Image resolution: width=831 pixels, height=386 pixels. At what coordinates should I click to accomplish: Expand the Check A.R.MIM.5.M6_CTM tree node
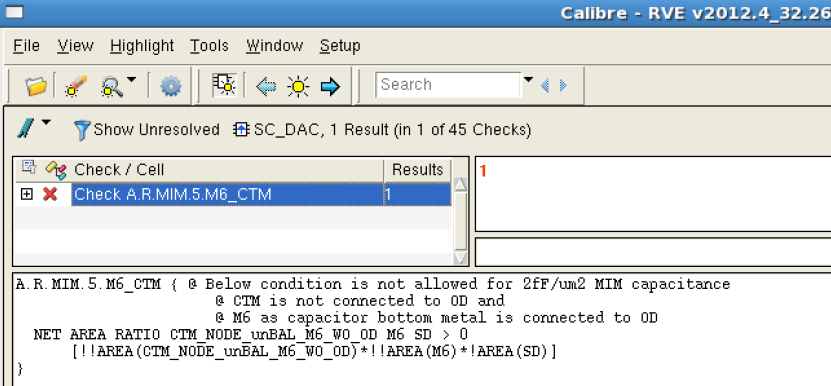[x=26, y=194]
